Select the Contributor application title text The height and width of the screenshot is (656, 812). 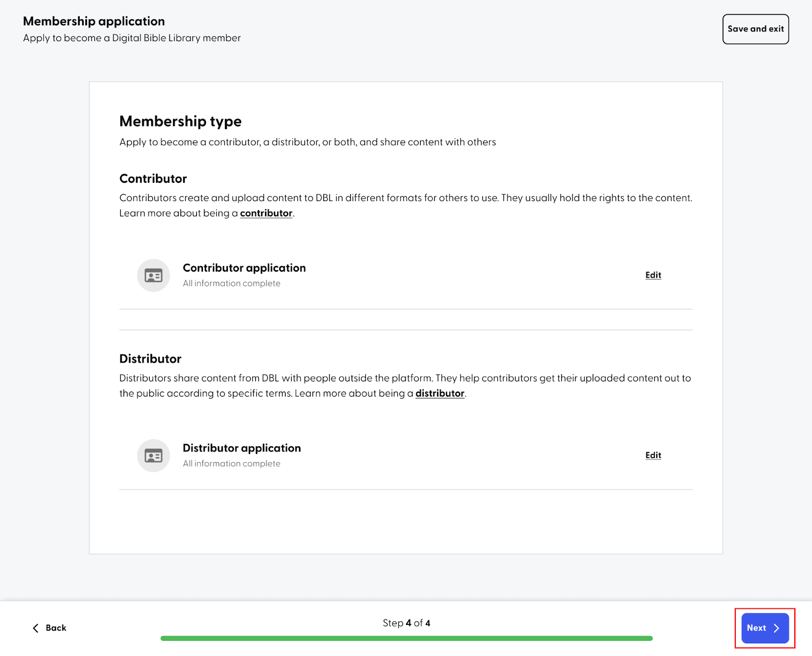[x=244, y=268]
